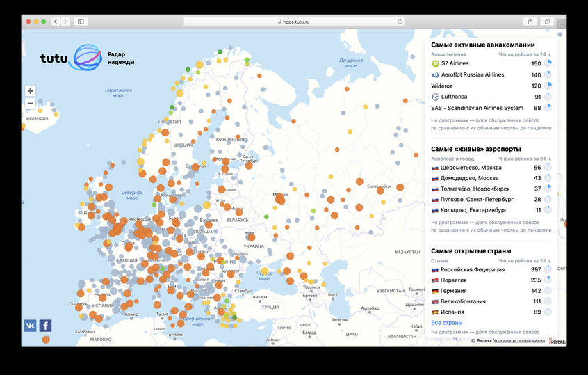Open Yandex 'Условия использования' link
This screenshot has width=588, height=375.
(x=518, y=340)
